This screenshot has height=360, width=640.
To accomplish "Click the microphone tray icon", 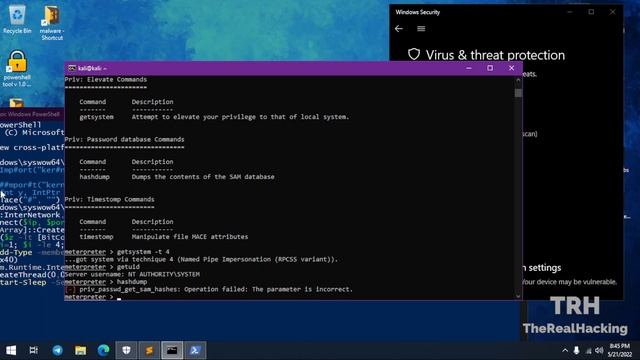I will pyautogui.click(x=576, y=350).
